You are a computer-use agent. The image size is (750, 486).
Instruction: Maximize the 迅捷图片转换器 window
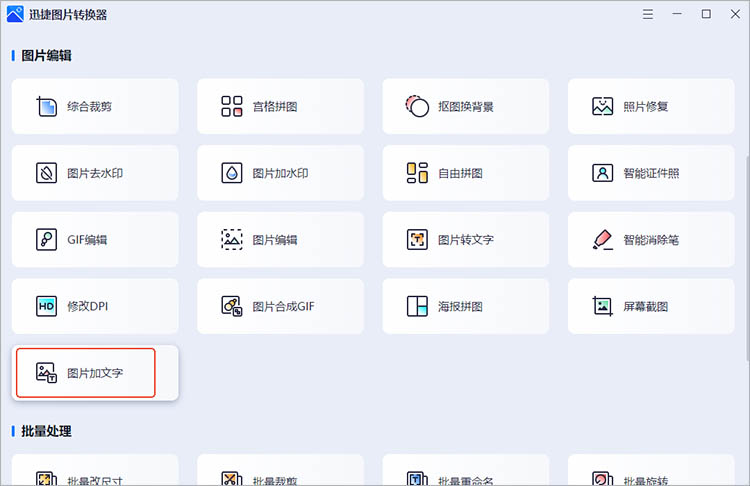706,14
